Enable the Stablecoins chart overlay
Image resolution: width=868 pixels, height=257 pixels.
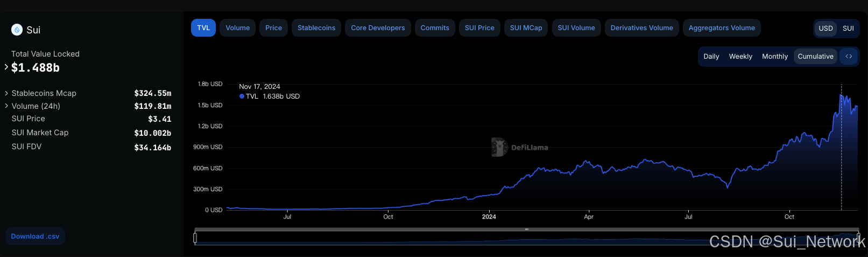(x=316, y=28)
